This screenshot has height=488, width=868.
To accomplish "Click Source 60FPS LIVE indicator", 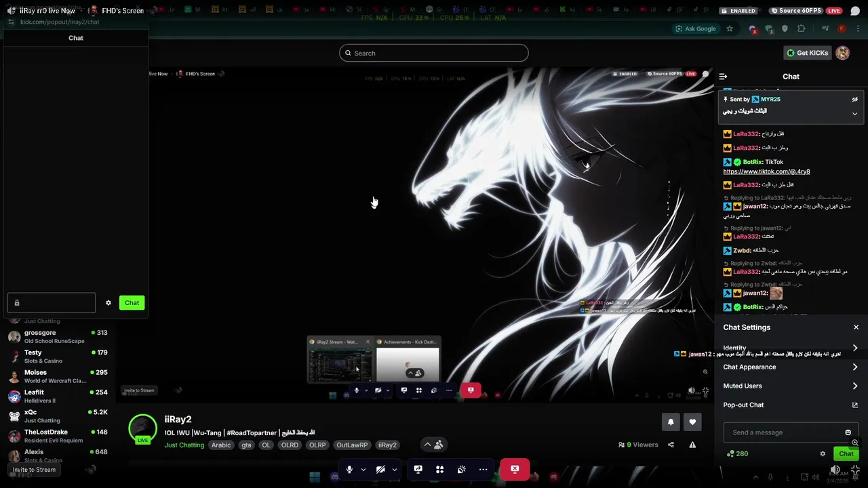I will coord(806,11).
